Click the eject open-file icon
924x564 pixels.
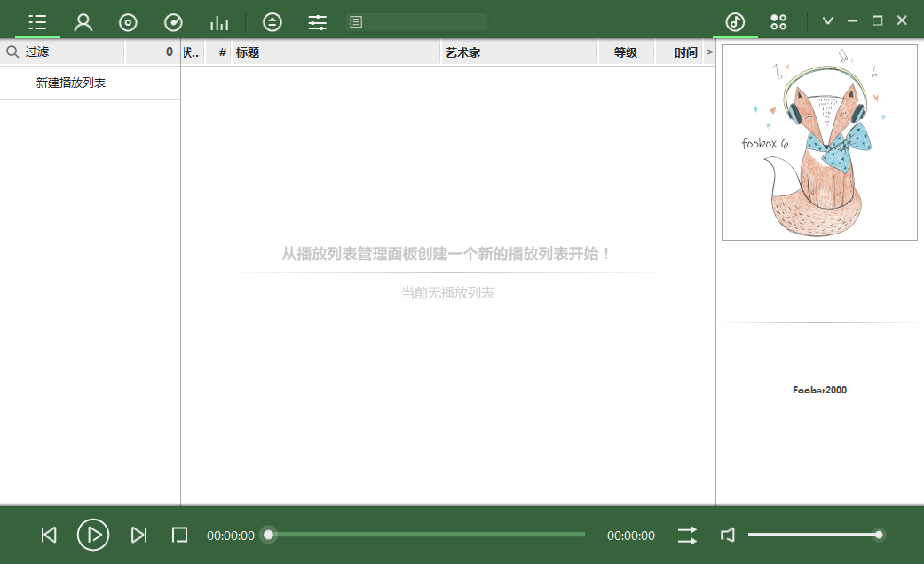(x=272, y=22)
